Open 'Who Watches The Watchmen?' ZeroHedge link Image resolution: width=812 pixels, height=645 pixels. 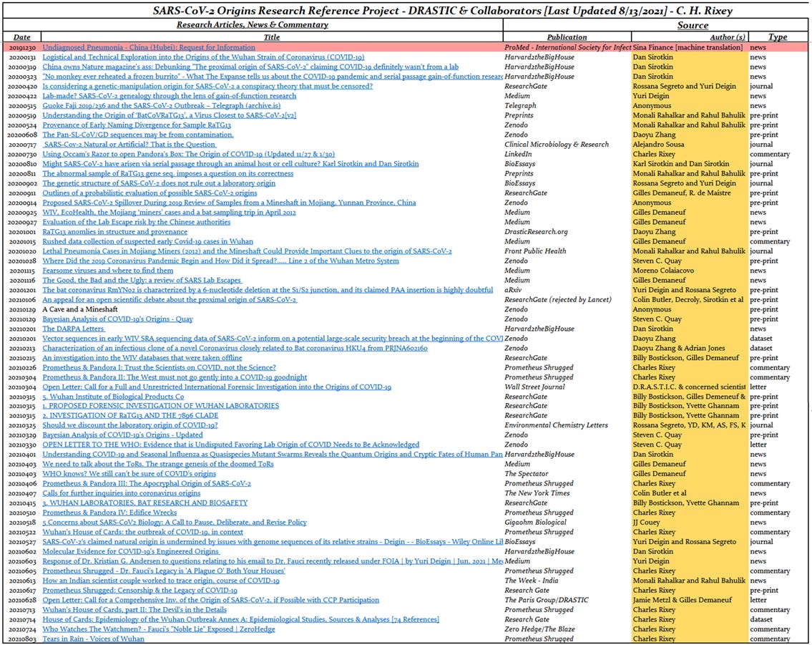(158, 629)
